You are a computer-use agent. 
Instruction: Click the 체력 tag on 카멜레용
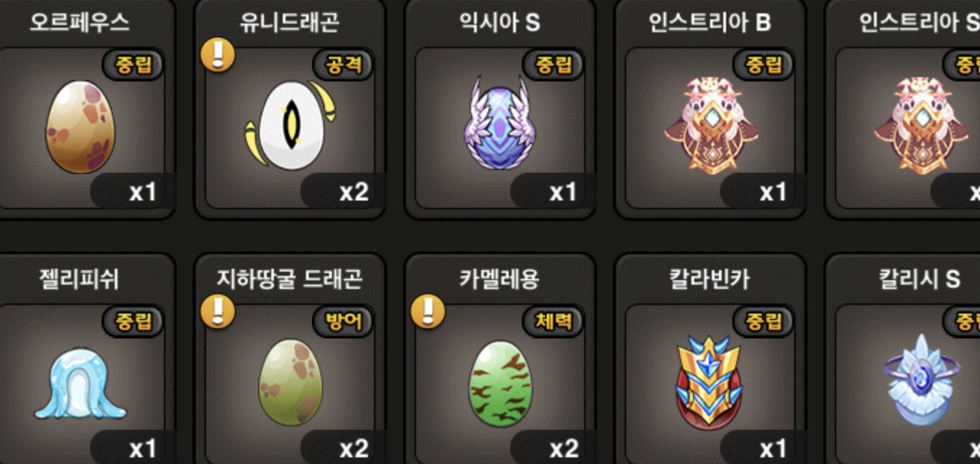(554, 321)
